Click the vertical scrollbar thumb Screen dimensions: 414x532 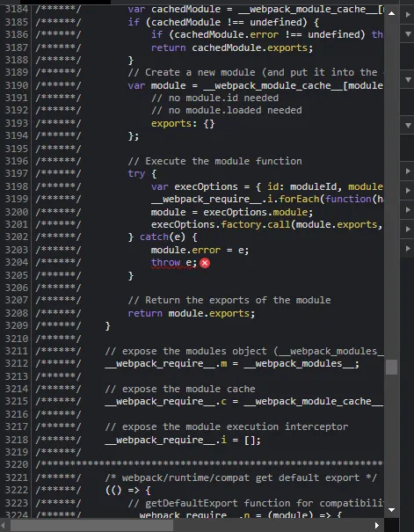392,367
